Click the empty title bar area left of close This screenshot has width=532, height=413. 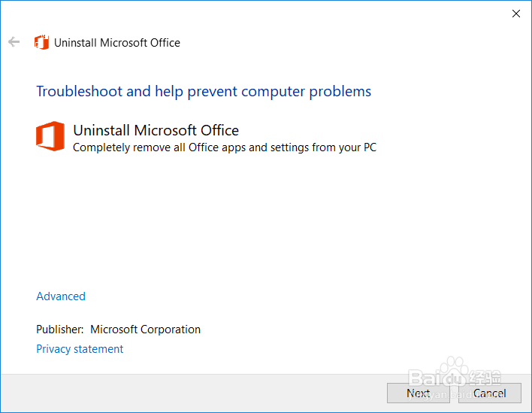click(x=301, y=14)
